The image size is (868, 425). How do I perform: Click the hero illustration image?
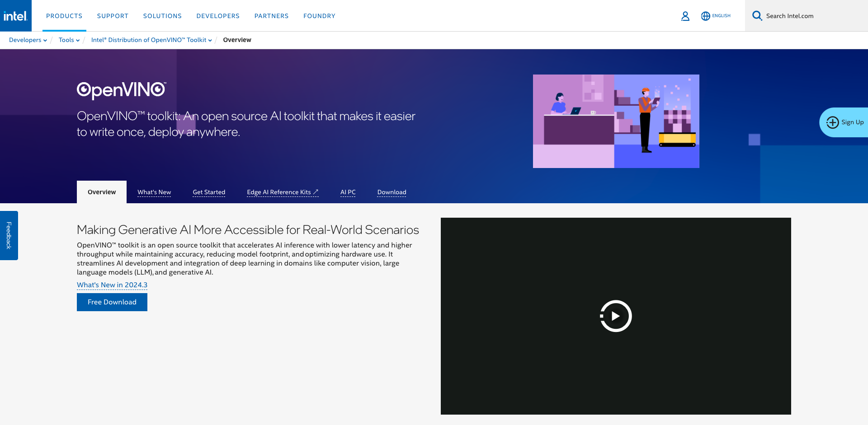click(x=616, y=121)
